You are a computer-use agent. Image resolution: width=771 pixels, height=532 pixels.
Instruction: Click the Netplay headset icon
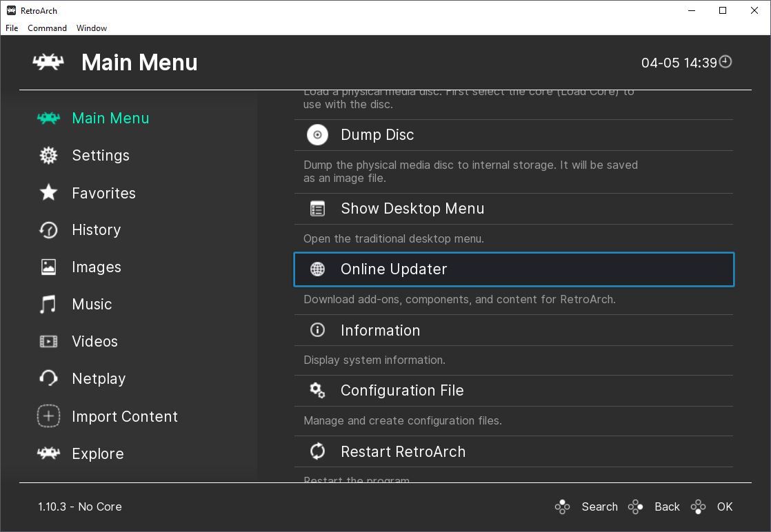[x=48, y=379]
